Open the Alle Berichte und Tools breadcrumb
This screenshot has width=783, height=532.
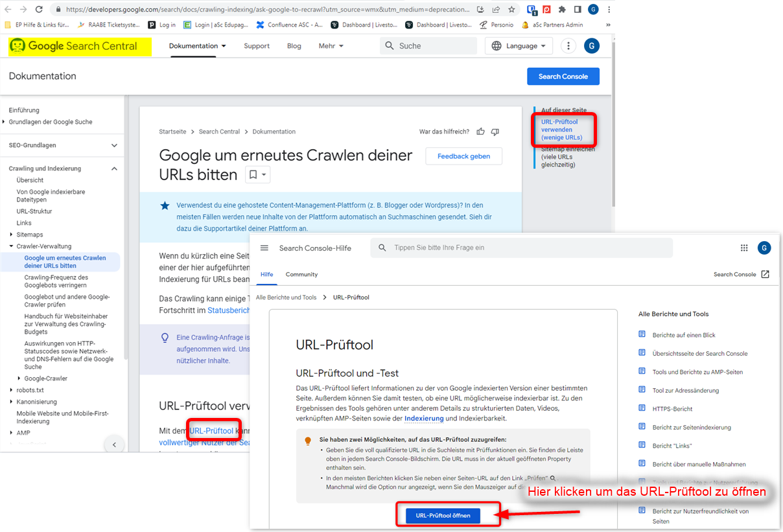[x=286, y=297]
